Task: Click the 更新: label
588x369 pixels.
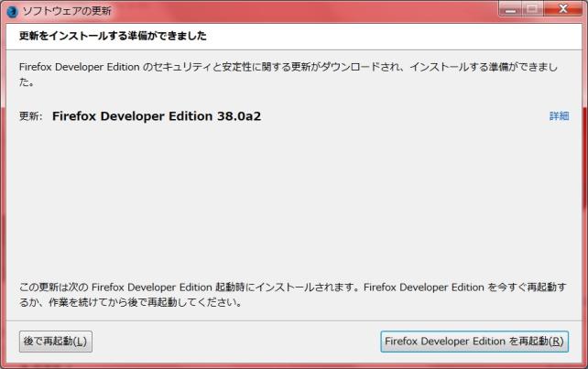Action: [31, 116]
